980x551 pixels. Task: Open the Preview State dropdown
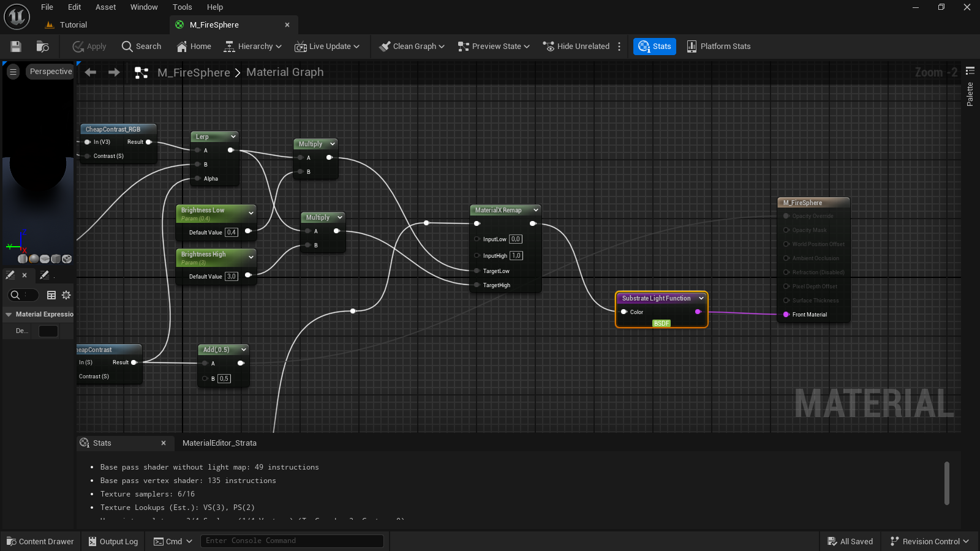click(x=494, y=47)
